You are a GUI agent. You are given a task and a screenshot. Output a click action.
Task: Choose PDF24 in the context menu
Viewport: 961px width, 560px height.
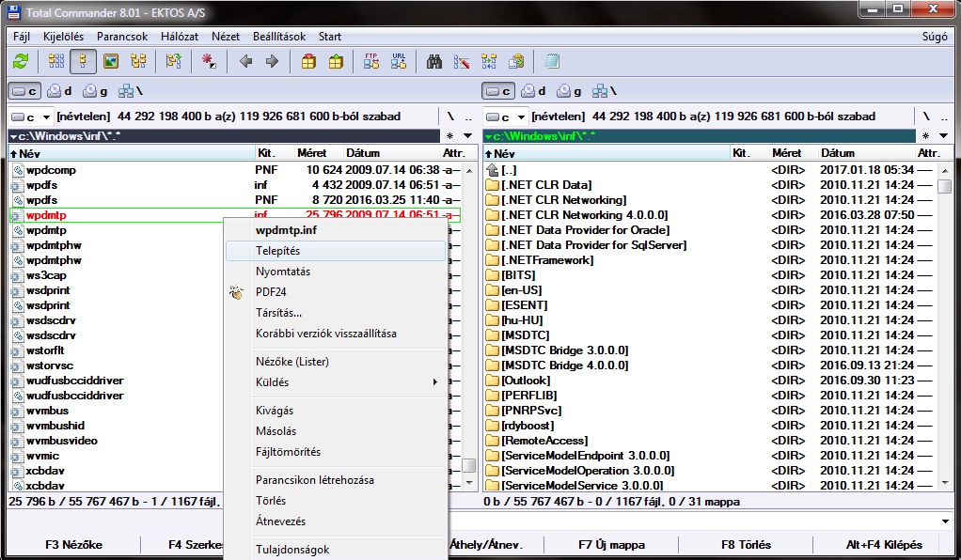(x=336, y=292)
